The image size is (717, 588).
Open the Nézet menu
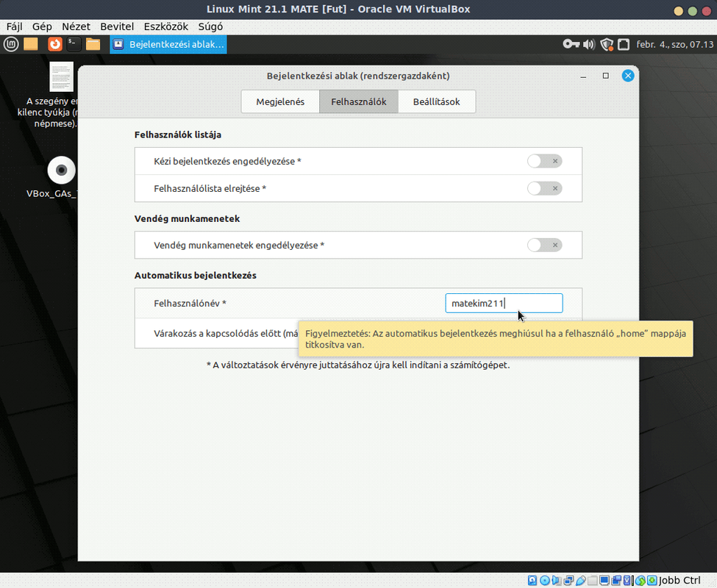pyautogui.click(x=76, y=26)
